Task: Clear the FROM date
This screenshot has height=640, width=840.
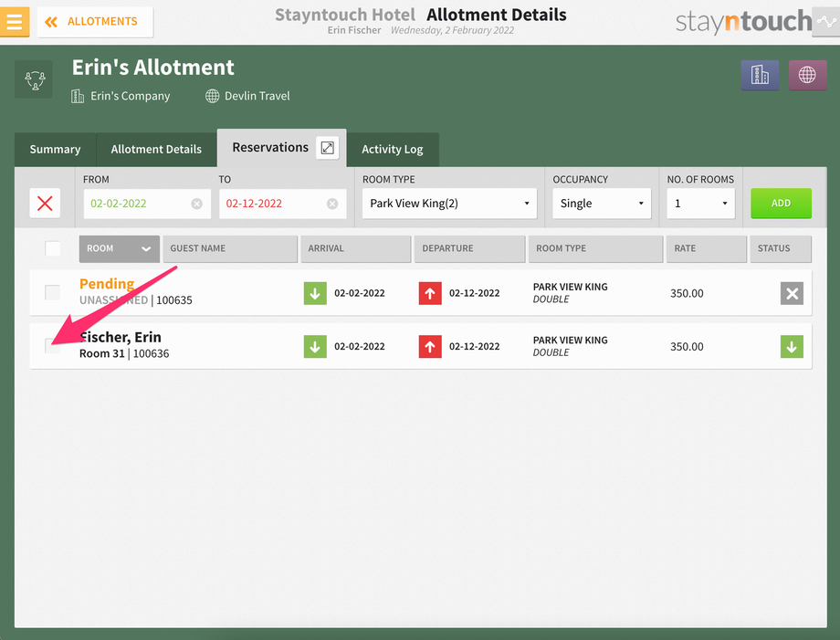Action: click(x=197, y=204)
